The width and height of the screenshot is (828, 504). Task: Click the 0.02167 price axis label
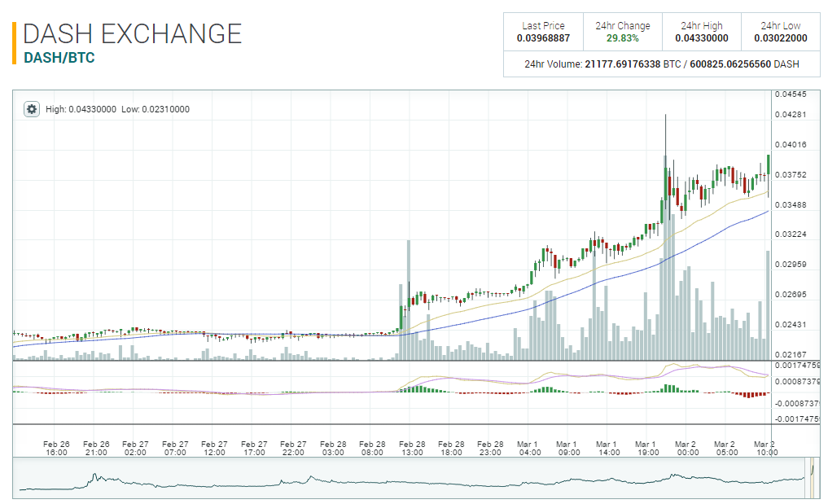(x=790, y=355)
